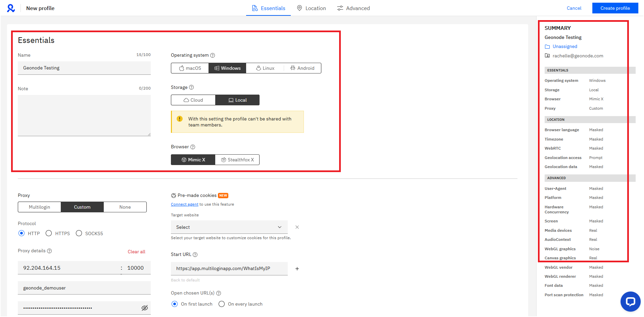This screenshot has height=317, width=644.
Task: Open the live chat widget
Action: coord(630,302)
